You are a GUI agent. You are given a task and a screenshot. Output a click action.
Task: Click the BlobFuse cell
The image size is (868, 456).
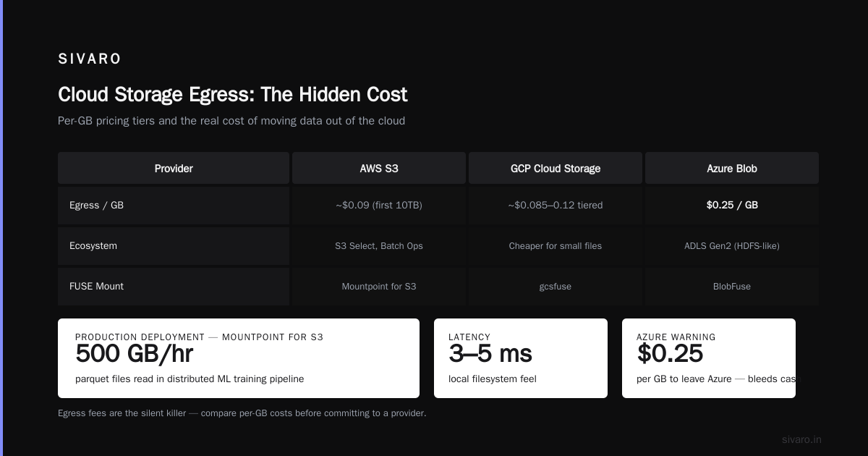click(x=732, y=287)
